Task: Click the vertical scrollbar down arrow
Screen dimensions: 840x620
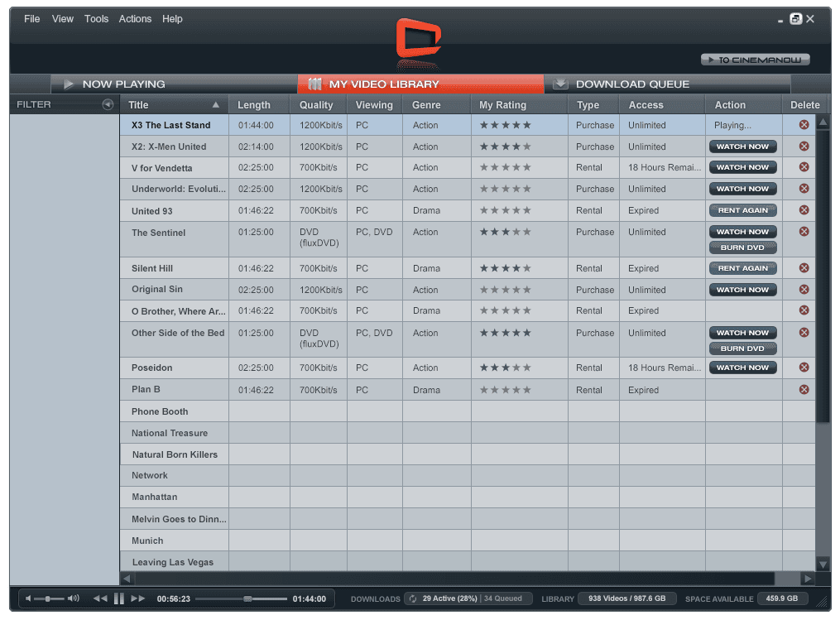Action: 823,564
